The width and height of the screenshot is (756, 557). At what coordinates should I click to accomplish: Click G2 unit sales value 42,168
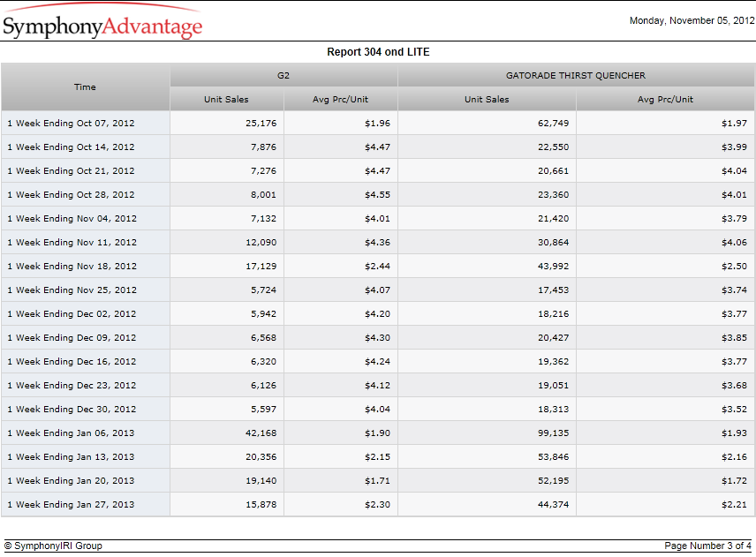coord(261,433)
